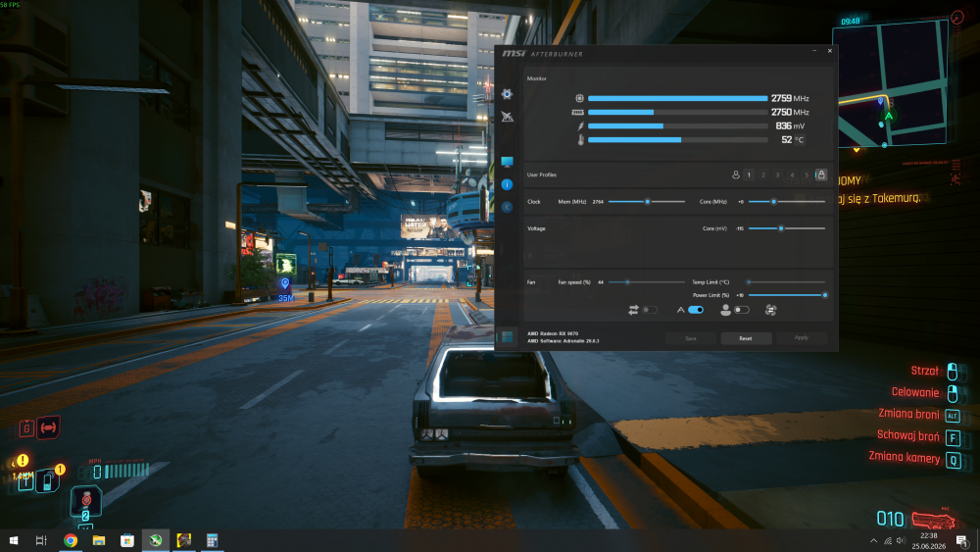This screenshot has height=552, width=980.
Task: Click the Kombustor K icon
Action: [507, 207]
